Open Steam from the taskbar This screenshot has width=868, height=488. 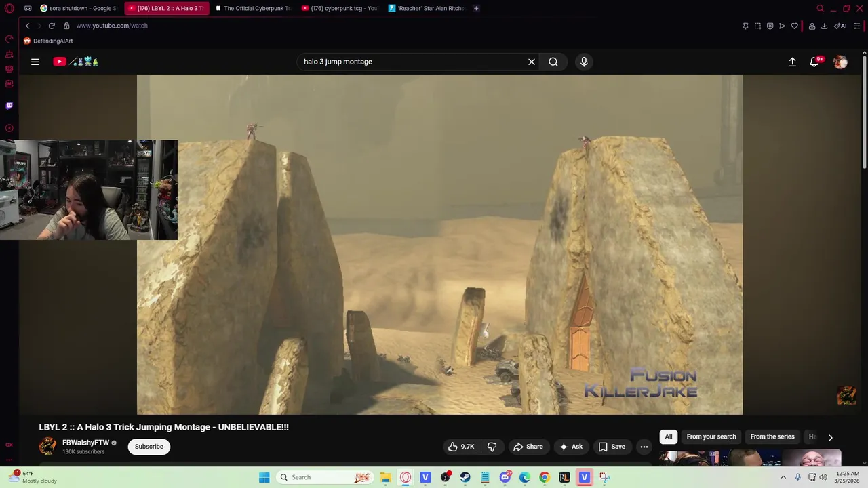click(465, 477)
